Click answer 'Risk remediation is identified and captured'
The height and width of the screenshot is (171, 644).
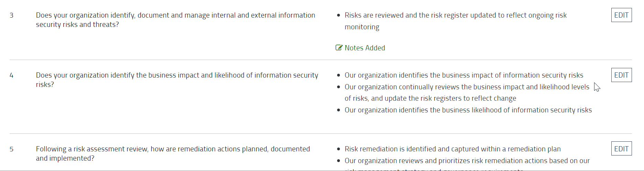(x=453, y=149)
